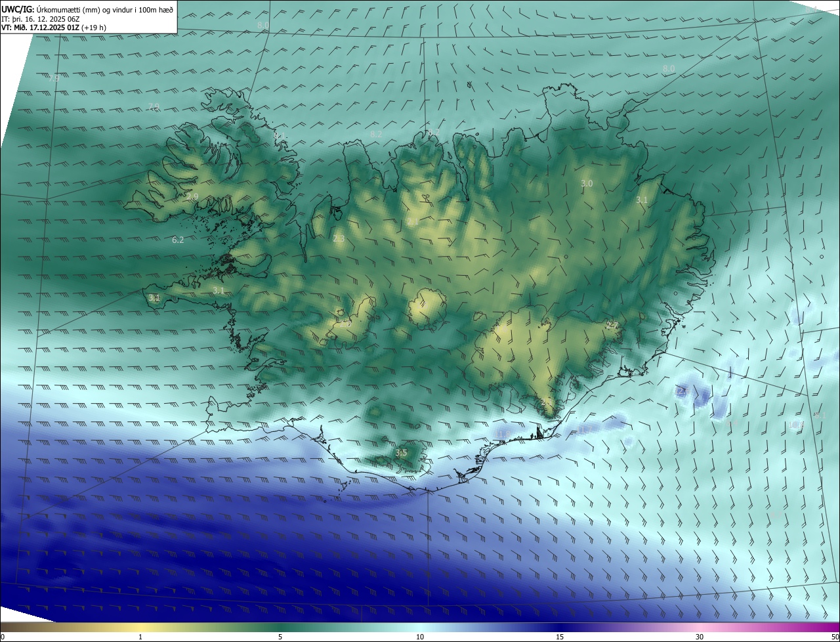Click the valid time 'VT: Mið. 17.12.2025 01Z (+19 h)'
The width and height of the screenshot is (840, 642).
54,28
